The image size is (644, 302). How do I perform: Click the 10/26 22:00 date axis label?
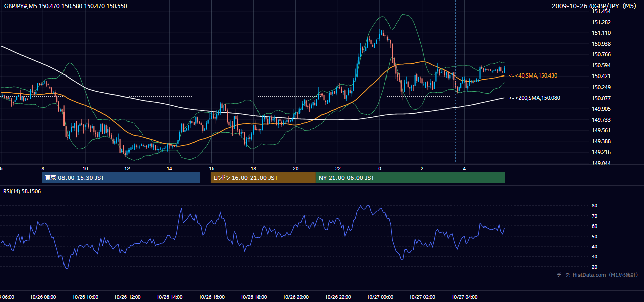(x=338, y=297)
